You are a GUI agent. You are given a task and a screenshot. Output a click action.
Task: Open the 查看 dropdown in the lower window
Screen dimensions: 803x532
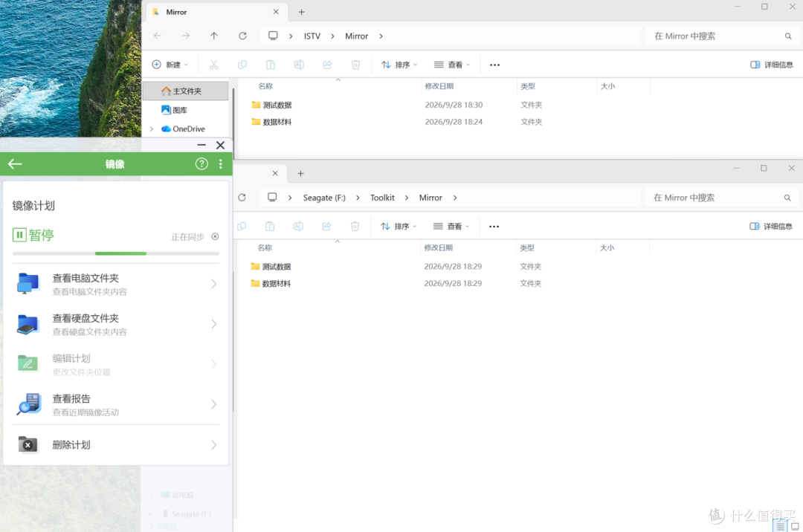tap(451, 226)
